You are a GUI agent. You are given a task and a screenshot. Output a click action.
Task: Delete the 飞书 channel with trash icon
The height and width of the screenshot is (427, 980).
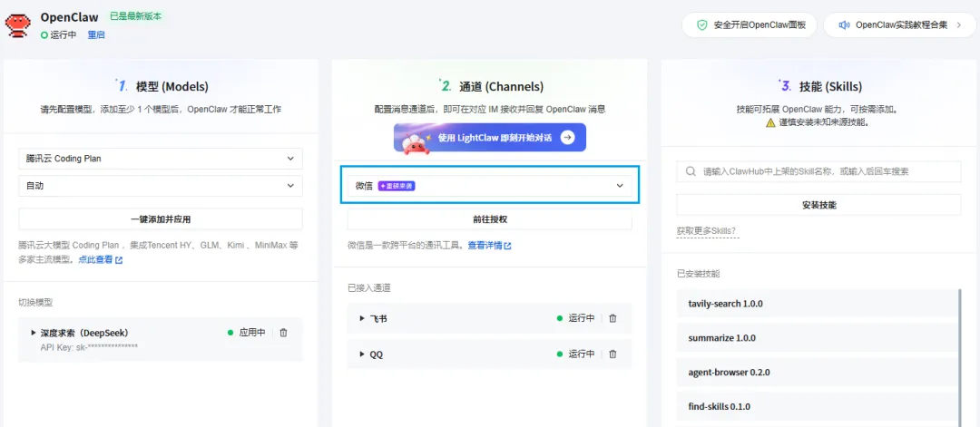coord(612,318)
